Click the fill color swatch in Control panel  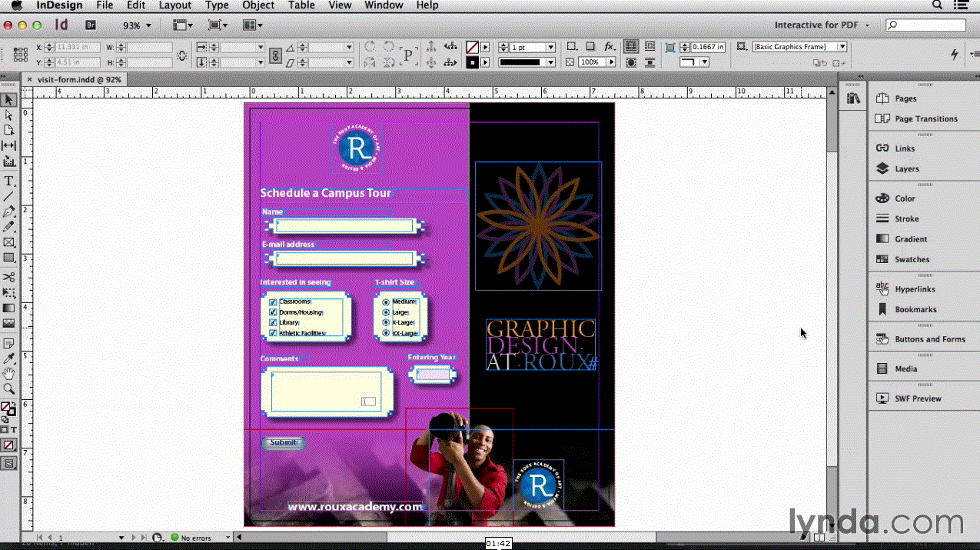[472, 48]
